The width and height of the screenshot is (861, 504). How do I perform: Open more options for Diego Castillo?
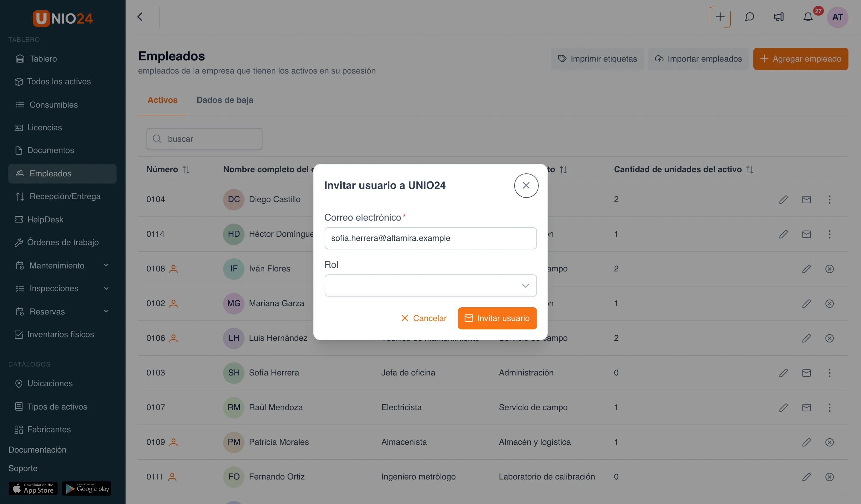click(x=829, y=200)
